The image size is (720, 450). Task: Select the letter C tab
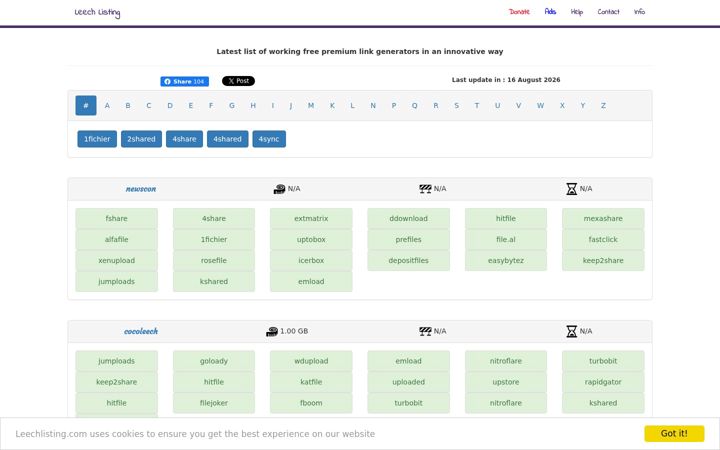point(149,106)
